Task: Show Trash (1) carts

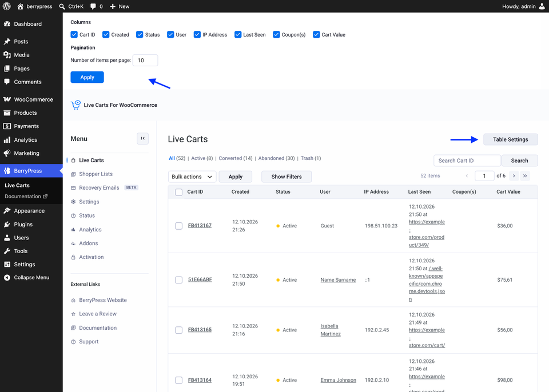Action: [x=311, y=158]
